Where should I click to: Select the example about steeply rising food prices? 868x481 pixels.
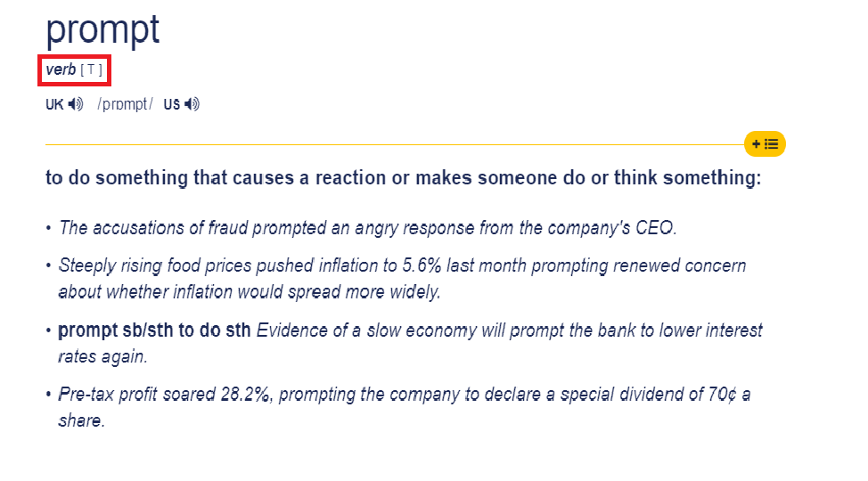coord(403,279)
